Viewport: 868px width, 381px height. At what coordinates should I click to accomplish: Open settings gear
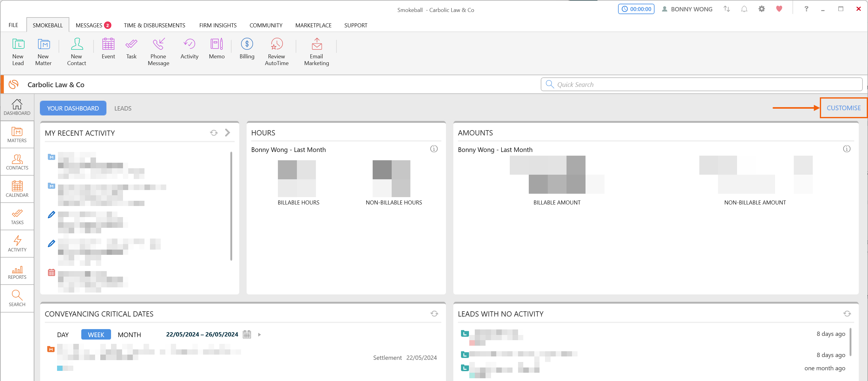tap(762, 9)
